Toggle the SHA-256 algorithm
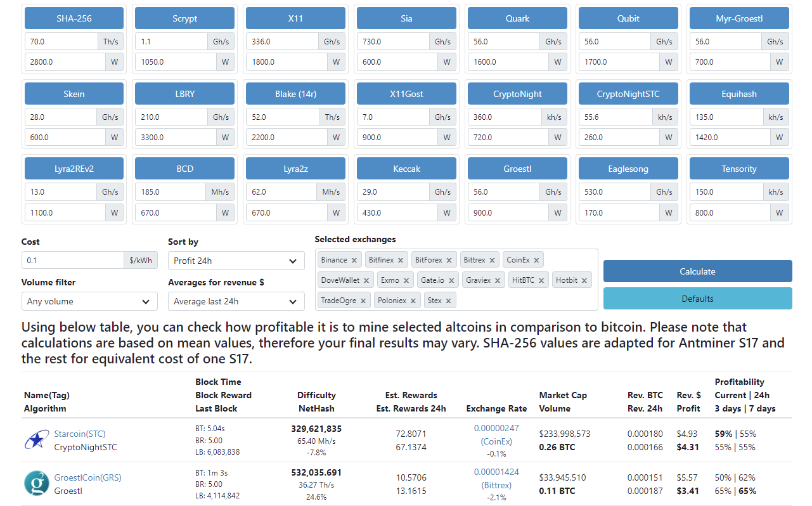 pos(74,18)
